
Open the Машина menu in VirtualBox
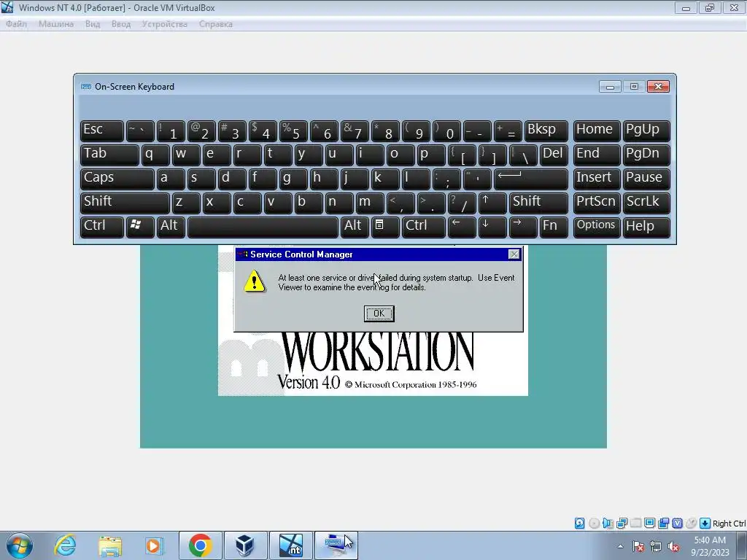point(55,24)
